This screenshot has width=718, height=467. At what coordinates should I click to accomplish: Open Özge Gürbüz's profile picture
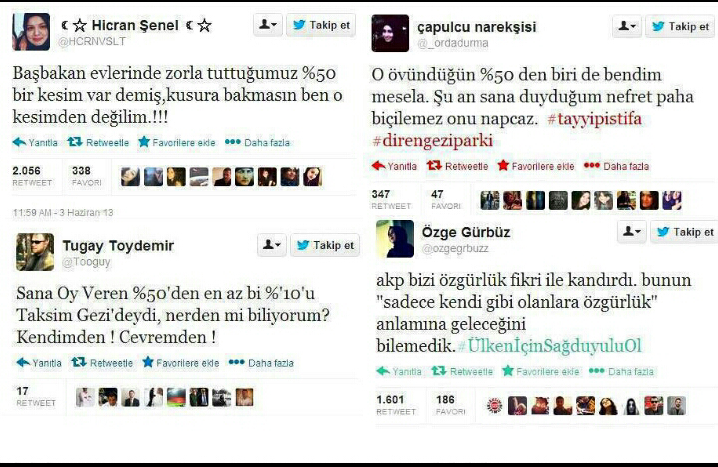[395, 239]
